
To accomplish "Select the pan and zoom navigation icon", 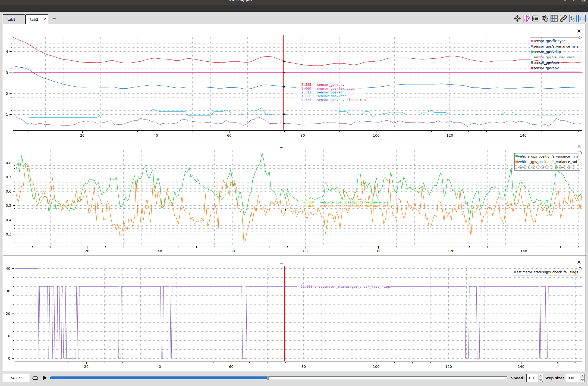I will (x=517, y=18).
